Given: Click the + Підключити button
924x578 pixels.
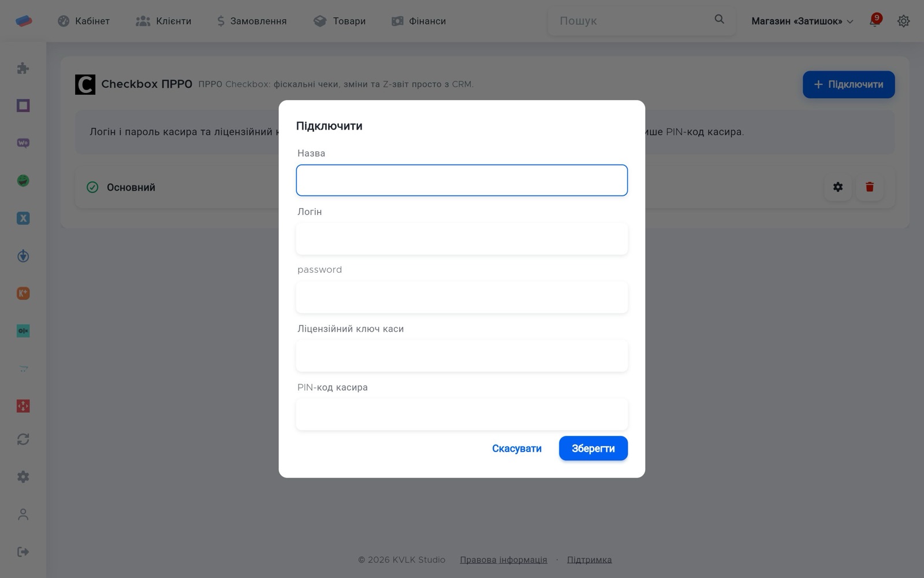Looking at the screenshot, I should tap(848, 84).
